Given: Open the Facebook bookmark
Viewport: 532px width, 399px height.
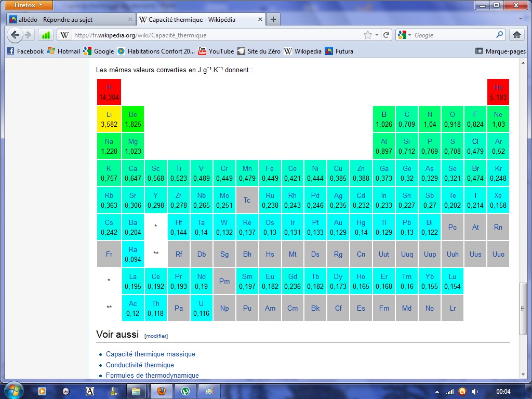Looking at the screenshot, I should [25, 51].
